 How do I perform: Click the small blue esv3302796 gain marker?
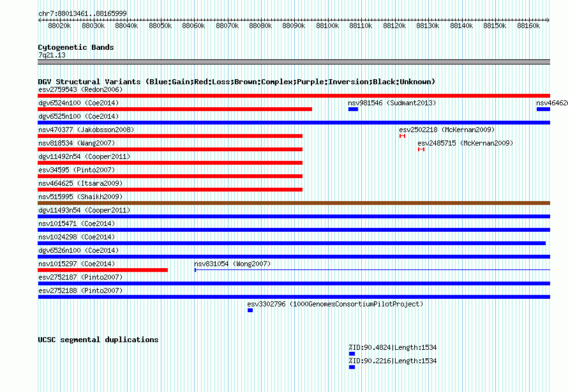(x=250, y=310)
